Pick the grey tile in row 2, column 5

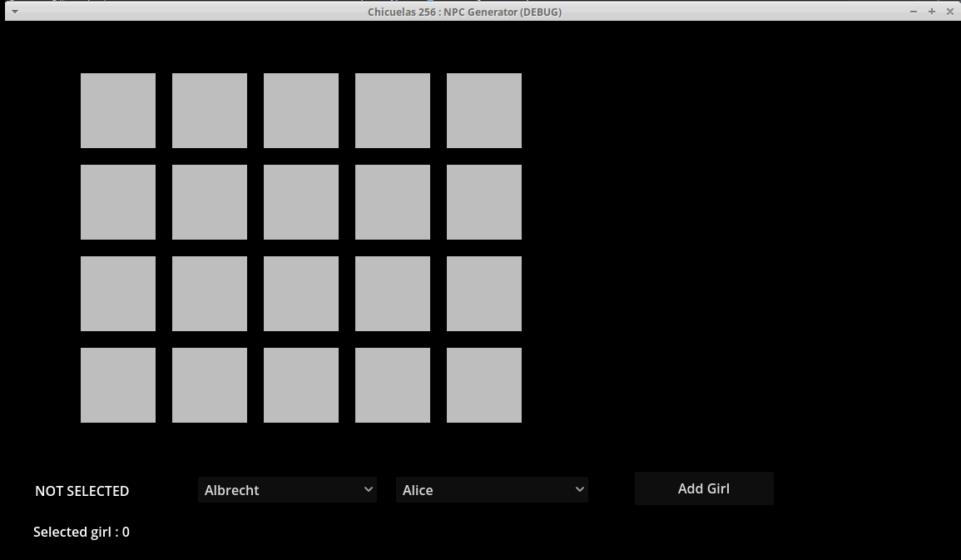click(484, 202)
